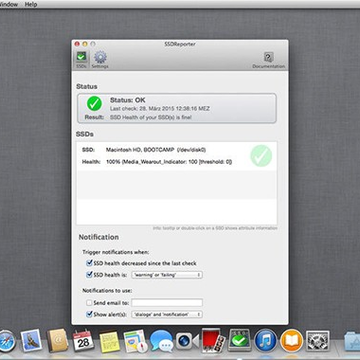Viewport: 360px width, 360px height.
Task: Click the 'Notification' section heading
Action: pyautogui.click(x=99, y=237)
